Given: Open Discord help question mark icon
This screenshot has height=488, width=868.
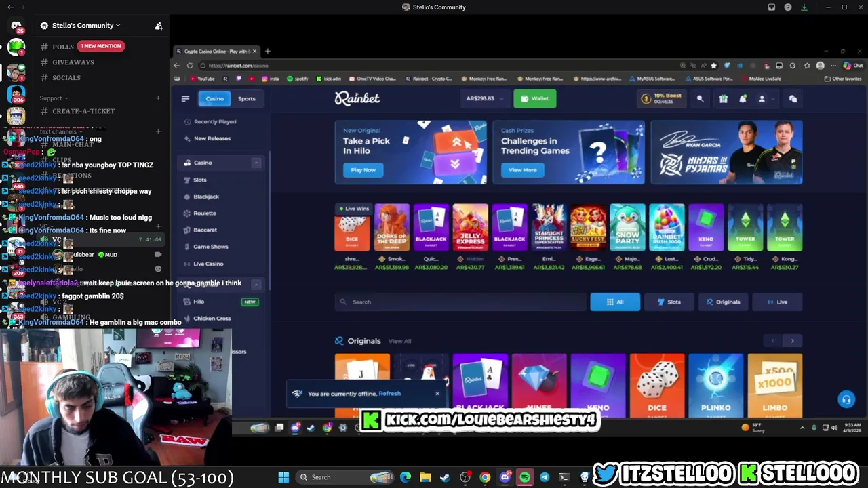Looking at the screenshot, I should point(788,7).
